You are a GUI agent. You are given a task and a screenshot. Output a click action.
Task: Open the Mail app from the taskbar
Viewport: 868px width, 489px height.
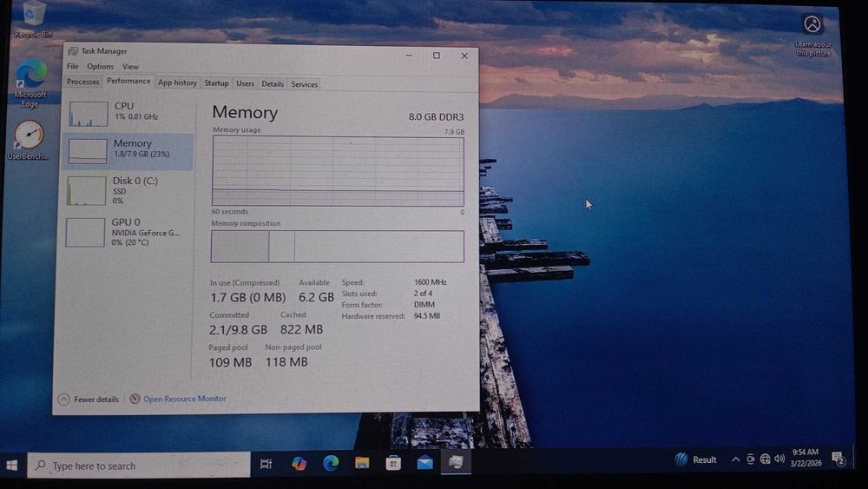pos(424,462)
